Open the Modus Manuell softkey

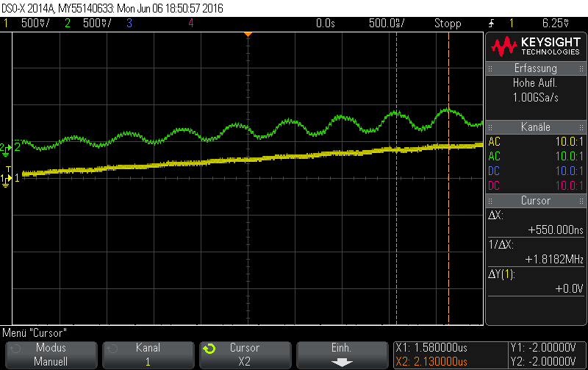click(x=51, y=355)
